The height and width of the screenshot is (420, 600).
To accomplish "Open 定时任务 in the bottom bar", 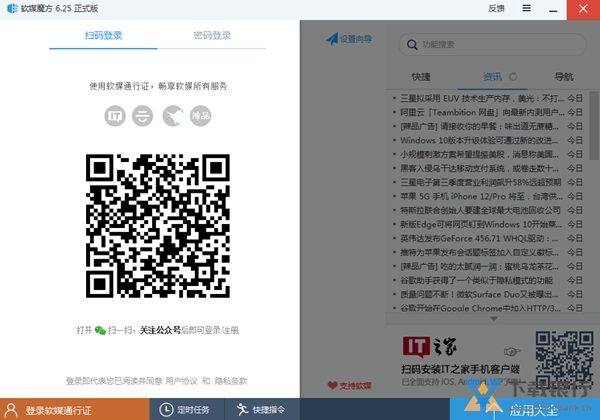I will tap(185, 410).
